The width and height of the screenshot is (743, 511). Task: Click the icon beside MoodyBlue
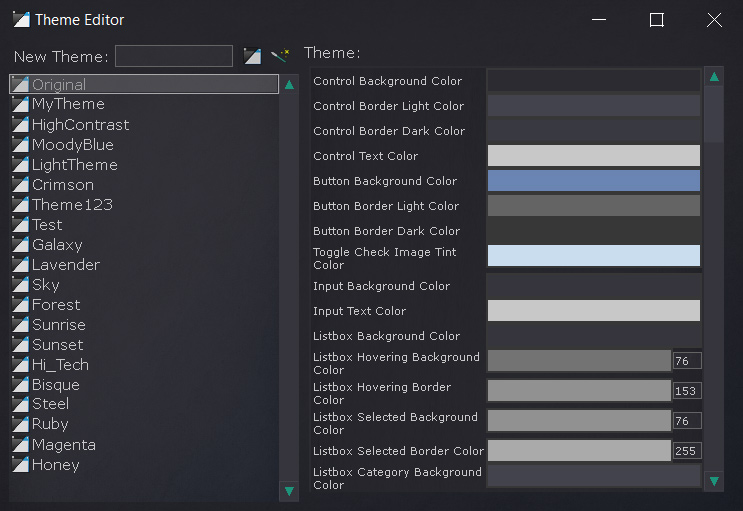click(20, 144)
